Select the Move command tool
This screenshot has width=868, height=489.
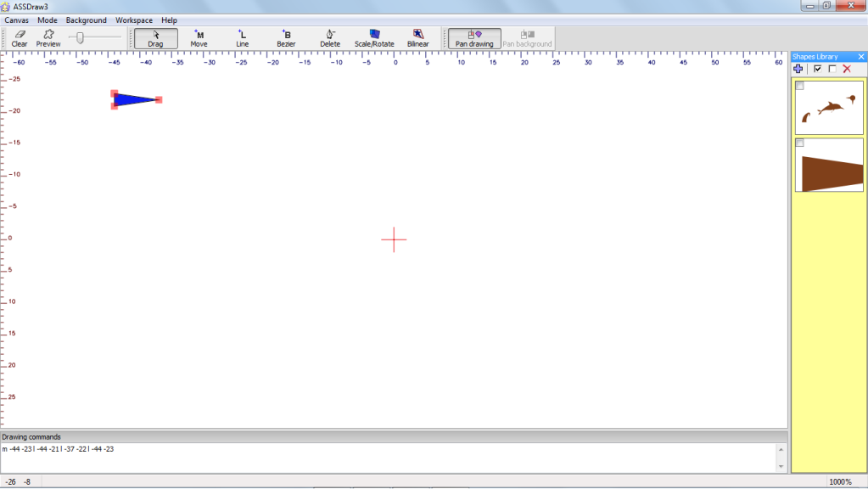[199, 38]
